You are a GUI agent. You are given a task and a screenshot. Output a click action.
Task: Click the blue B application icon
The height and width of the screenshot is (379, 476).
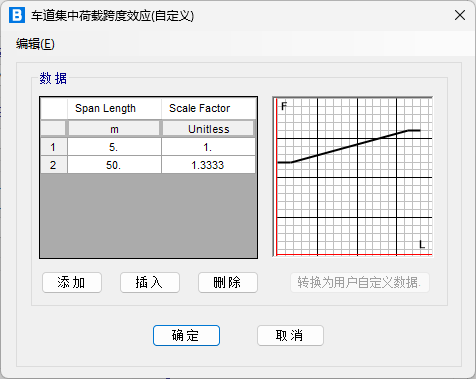[17, 15]
